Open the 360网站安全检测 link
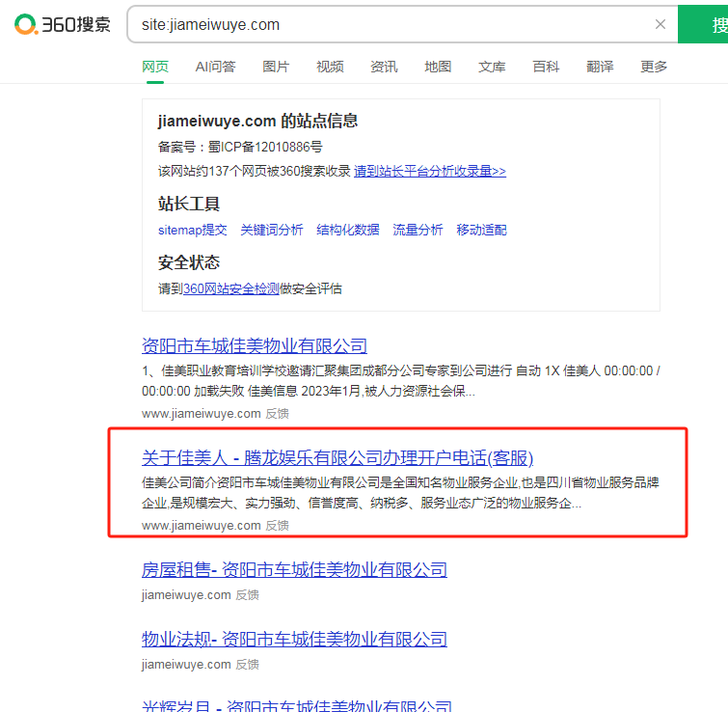The image size is (728, 712). [231, 288]
